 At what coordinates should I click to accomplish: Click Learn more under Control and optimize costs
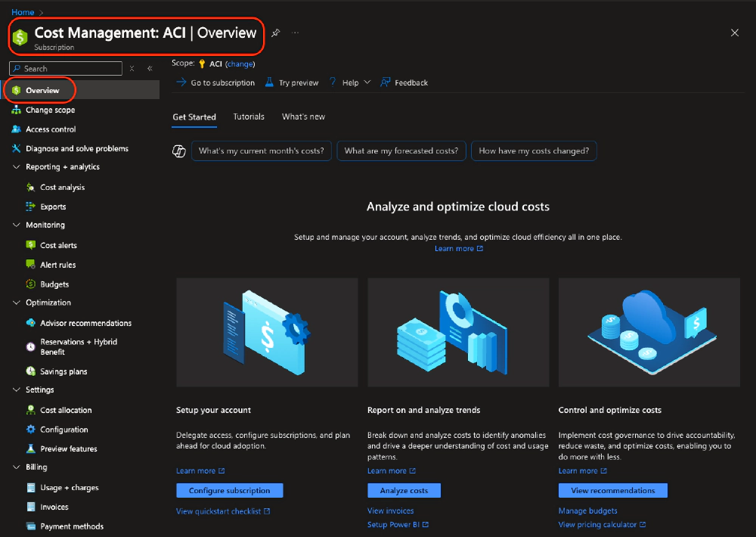click(582, 470)
